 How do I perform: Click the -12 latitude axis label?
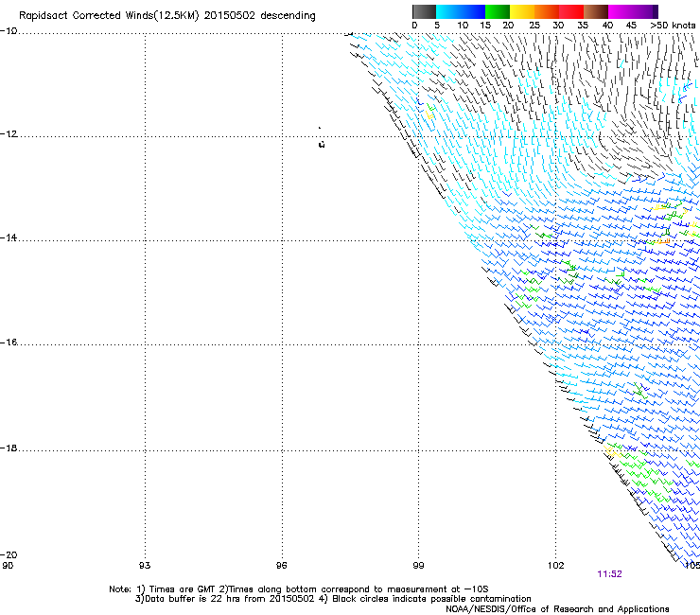(9, 134)
